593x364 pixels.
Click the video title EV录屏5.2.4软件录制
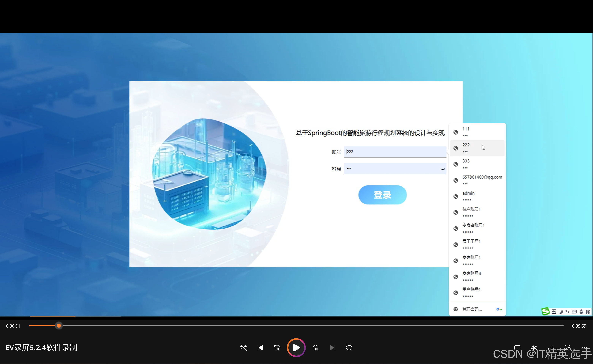pyautogui.click(x=41, y=348)
